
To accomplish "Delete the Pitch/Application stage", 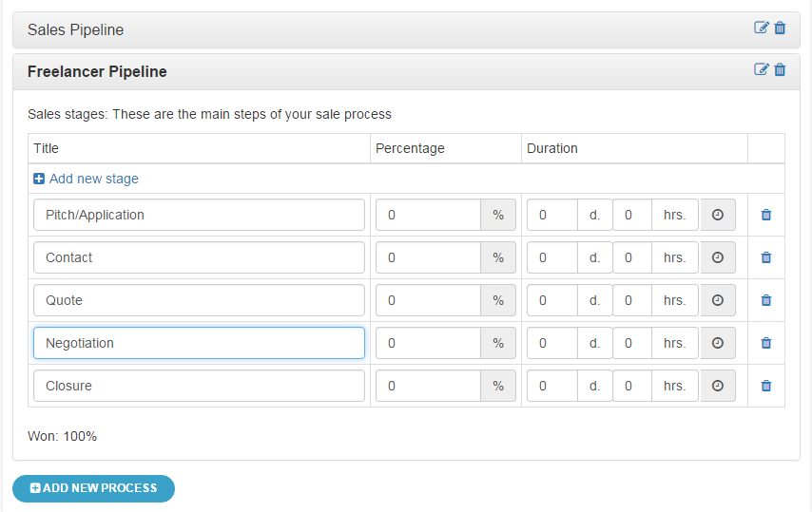I will click(x=766, y=215).
